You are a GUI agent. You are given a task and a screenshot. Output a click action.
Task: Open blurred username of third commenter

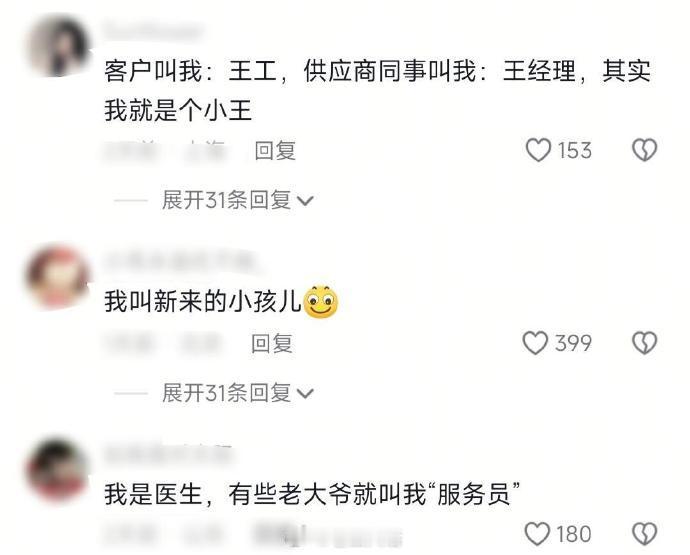click(168, 453)
